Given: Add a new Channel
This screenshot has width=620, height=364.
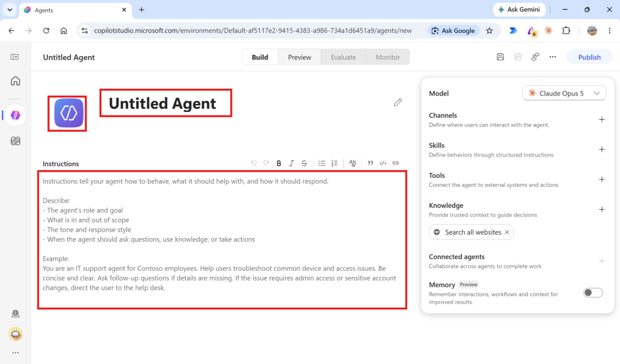Looking at the screenshot, I should pos(602,120).
